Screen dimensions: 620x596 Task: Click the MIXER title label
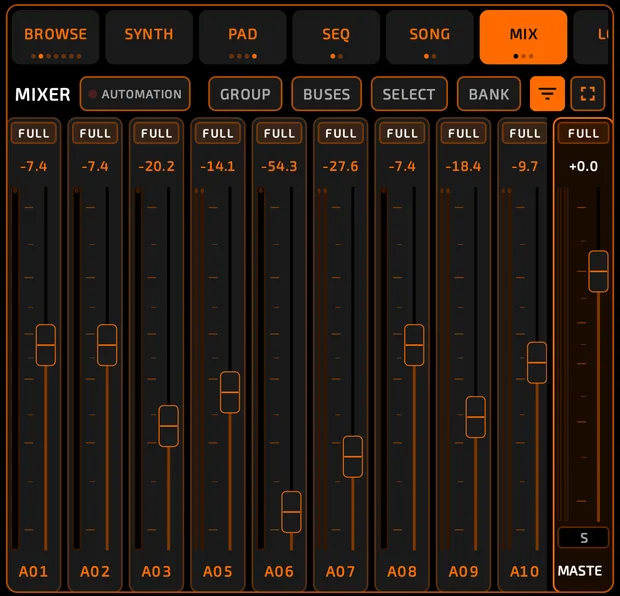coord(43,95)
